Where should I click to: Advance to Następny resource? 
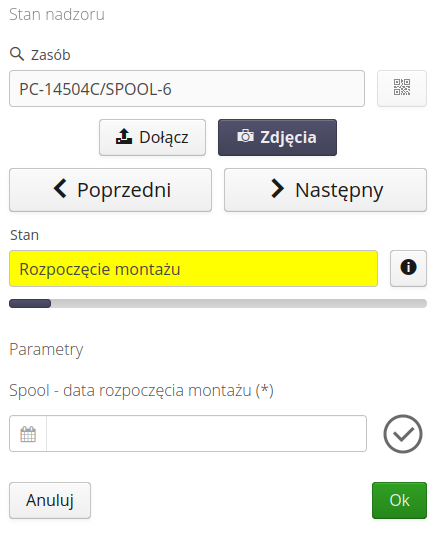(326, 190)
